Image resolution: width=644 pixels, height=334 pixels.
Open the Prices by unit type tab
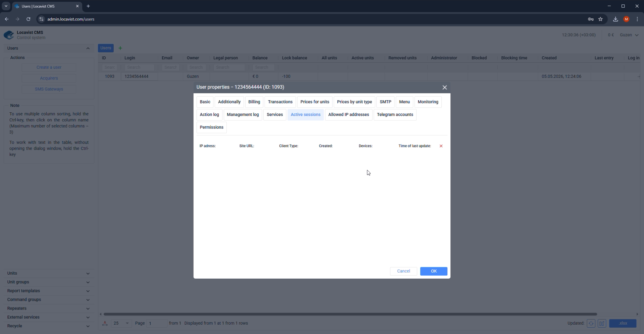pos(354,102)
